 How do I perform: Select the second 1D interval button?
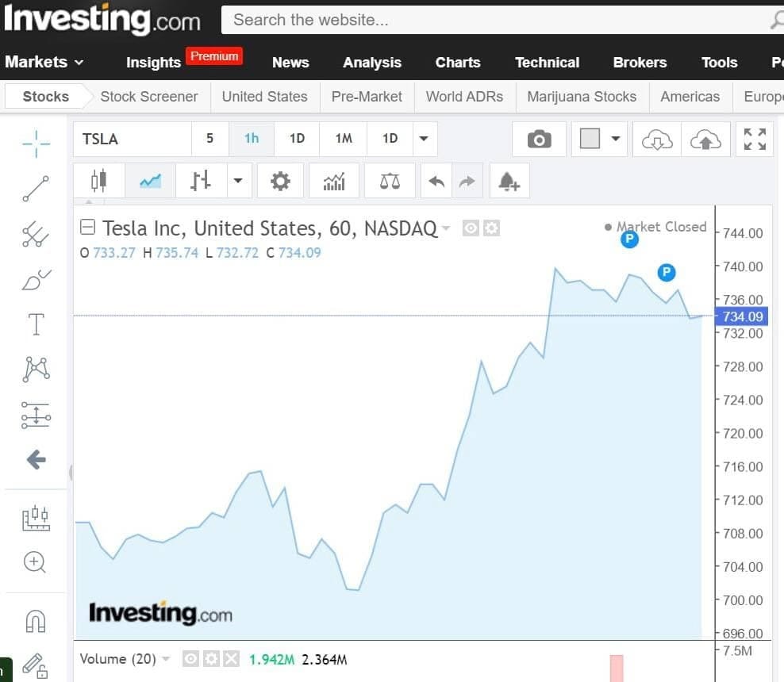pos(390,139)
